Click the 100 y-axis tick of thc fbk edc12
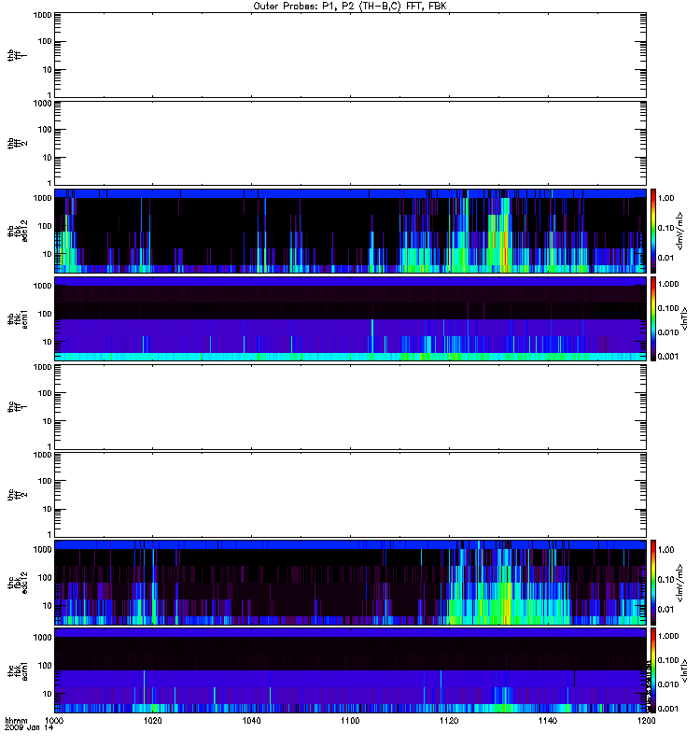Image resolution: width=700 pixels, height=747 pixels. coord(45,577)
